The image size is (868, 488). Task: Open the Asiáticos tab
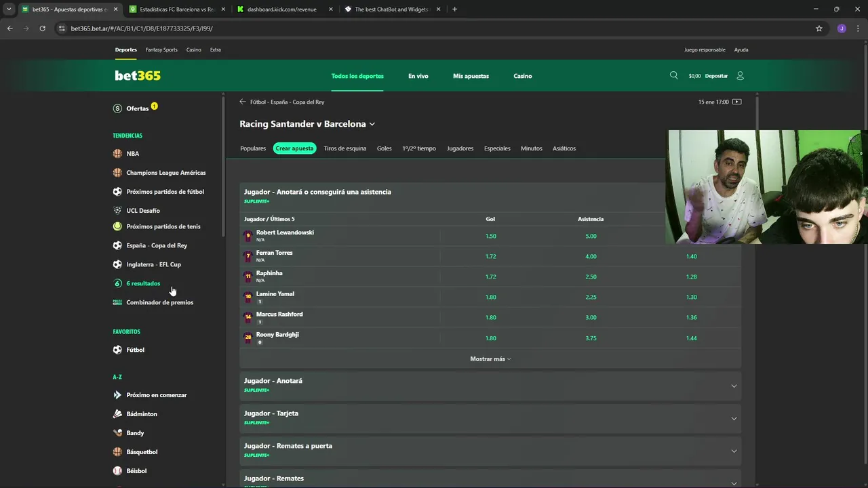click(x=564, y=148)
